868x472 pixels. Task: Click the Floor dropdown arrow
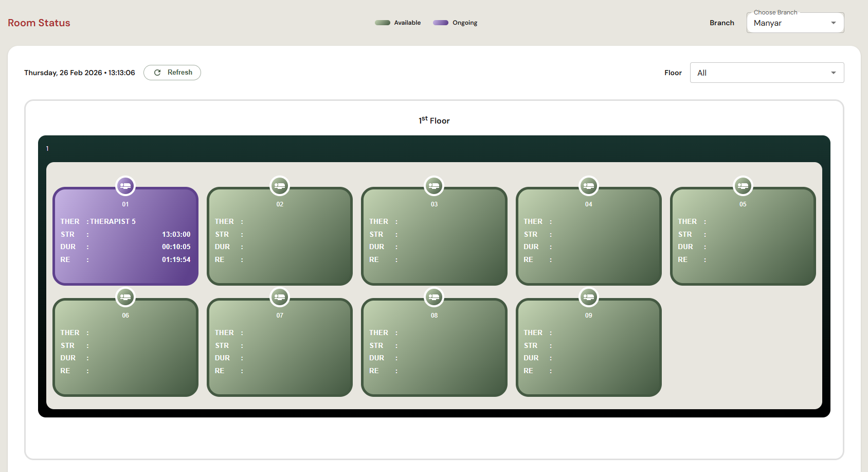[834, 73]
